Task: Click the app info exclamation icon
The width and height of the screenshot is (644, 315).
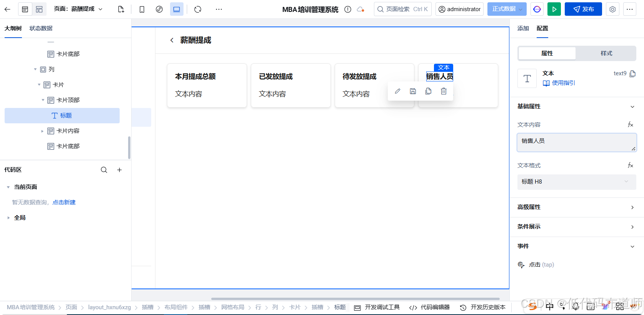Action: tap(348, 9)
